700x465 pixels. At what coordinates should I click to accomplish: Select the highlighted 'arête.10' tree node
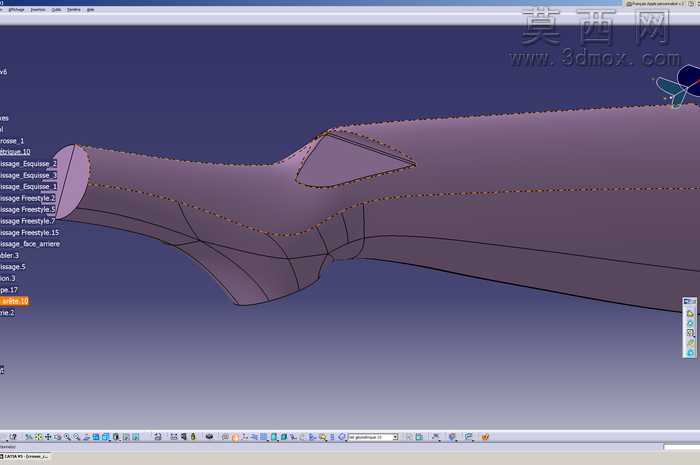click(14, 301)
